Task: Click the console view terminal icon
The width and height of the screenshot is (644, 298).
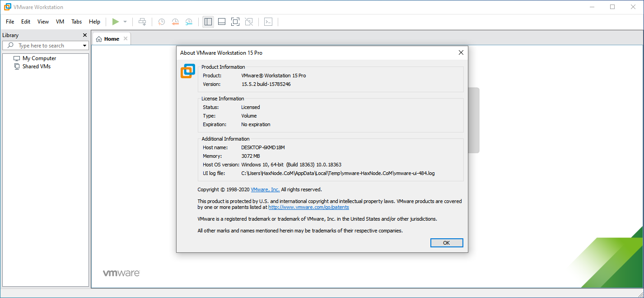Action: pos(268,22)
